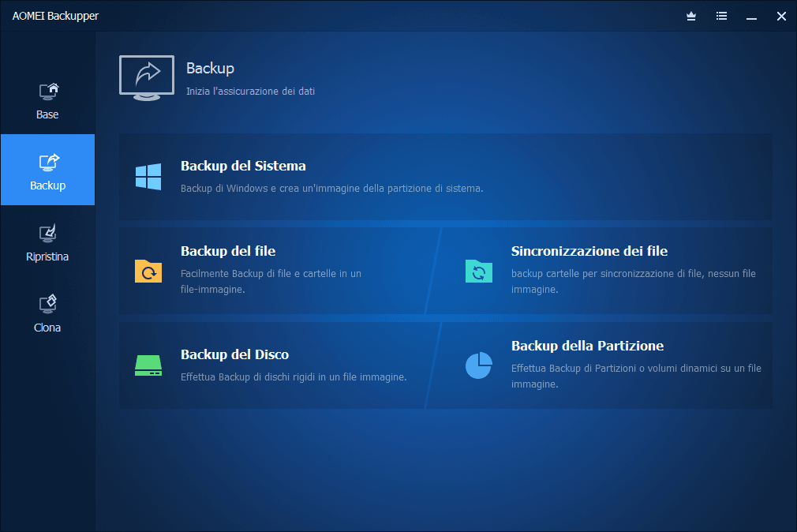Select Backup del Disco
797x532 pixels.
tap(279, 365)
